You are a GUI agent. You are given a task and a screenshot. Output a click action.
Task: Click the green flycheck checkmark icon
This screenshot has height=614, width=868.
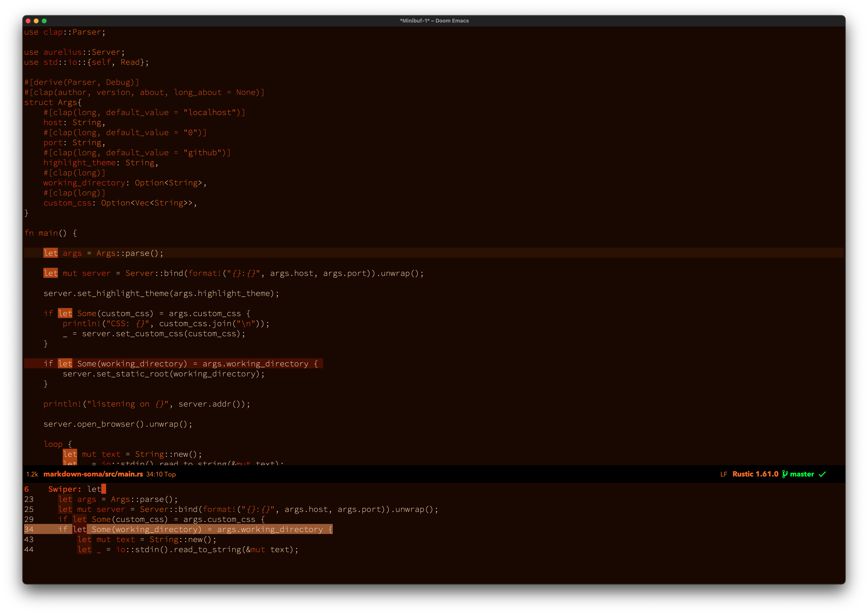click(x=822, y=474)
